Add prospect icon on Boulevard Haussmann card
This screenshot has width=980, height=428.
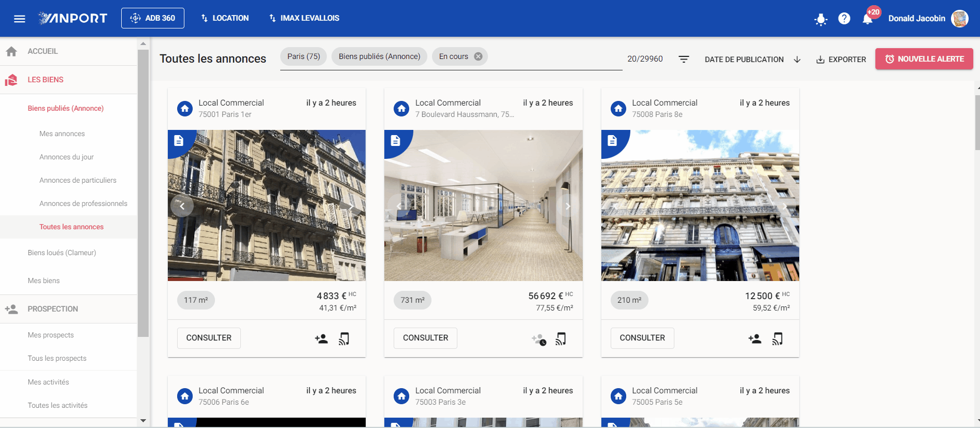(x=539, y=340)
